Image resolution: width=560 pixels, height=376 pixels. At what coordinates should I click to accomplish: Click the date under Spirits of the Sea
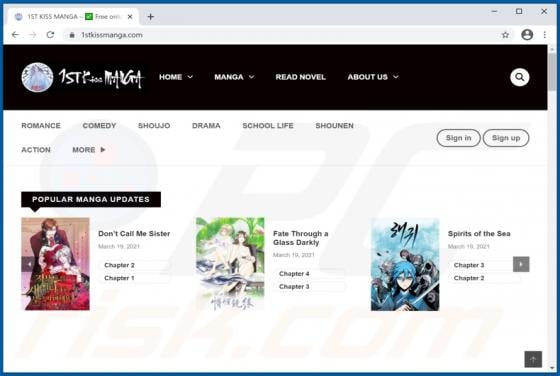(469, 246)
